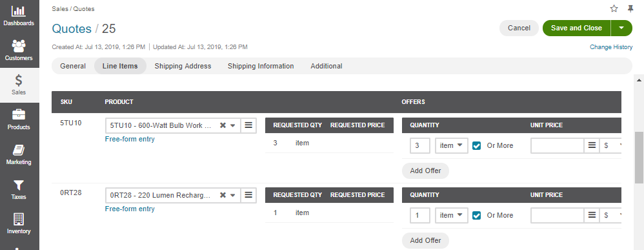Clear the 0RT28 product selection
This screenshot has height=250, width=644.
click(223, 195)
